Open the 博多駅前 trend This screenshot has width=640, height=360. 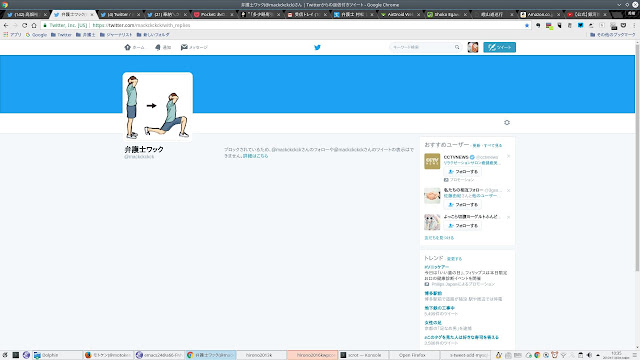click(433, 293)
